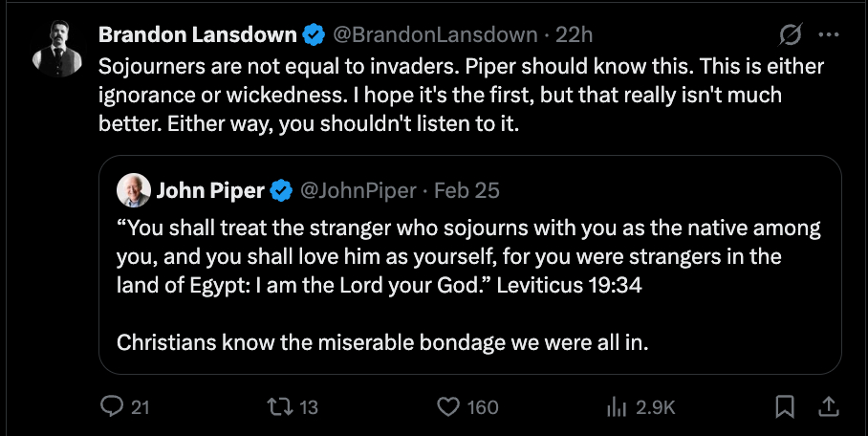Click the 22h timestamp

(x=575, y=35)
